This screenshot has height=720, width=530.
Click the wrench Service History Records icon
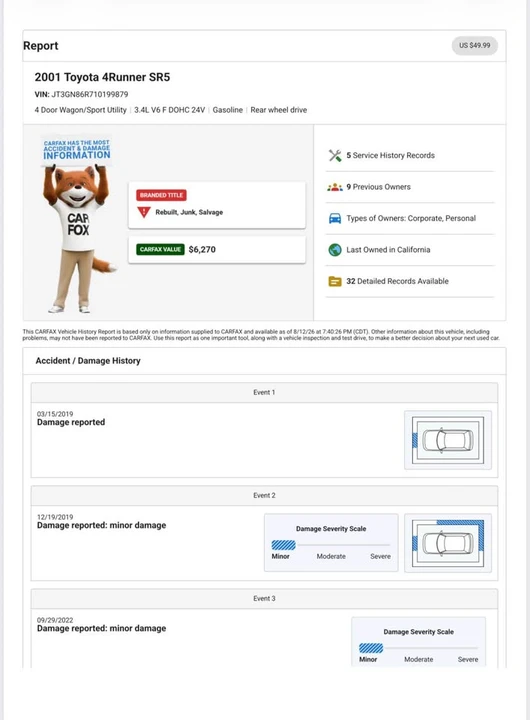coord(335,156)
